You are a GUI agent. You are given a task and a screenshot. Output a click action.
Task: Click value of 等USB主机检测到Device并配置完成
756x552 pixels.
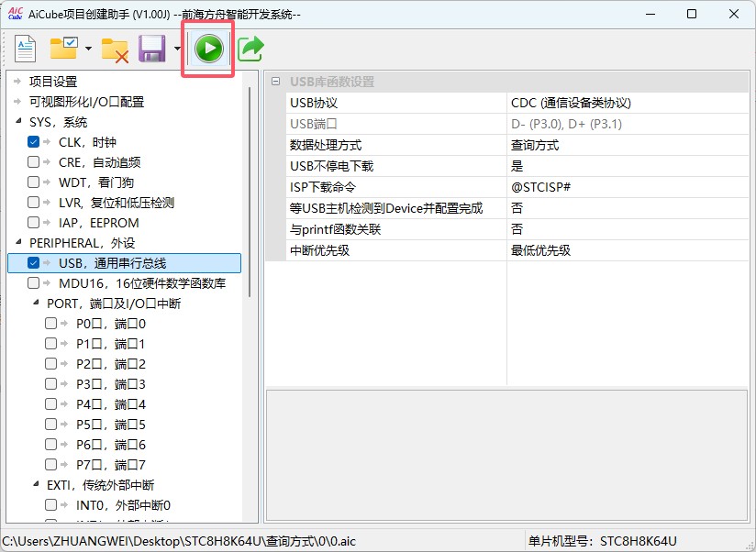coord(628,208)
